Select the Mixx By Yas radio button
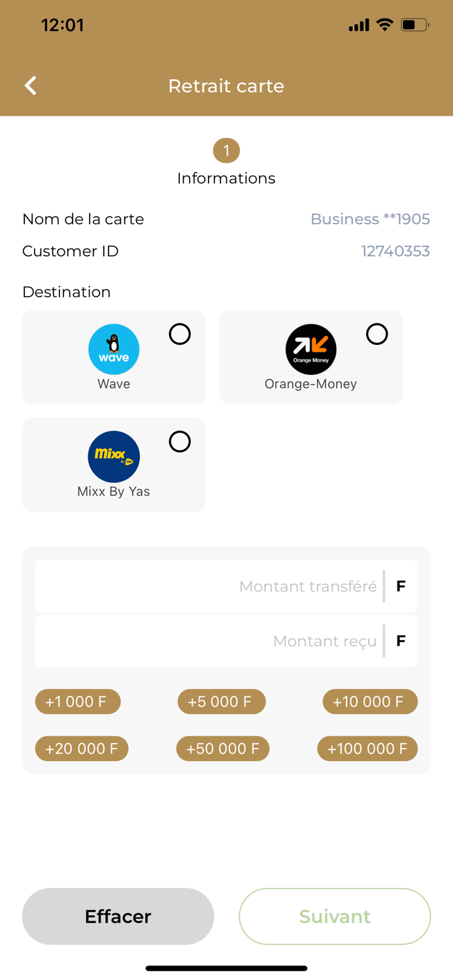 [x=179, y=442]
